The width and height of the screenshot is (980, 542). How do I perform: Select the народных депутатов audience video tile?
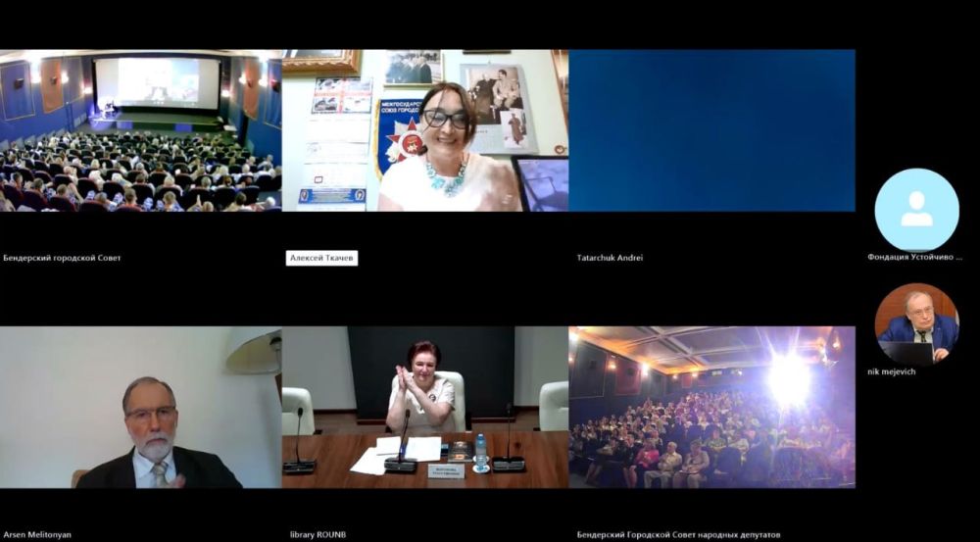[x=711, y=407]
